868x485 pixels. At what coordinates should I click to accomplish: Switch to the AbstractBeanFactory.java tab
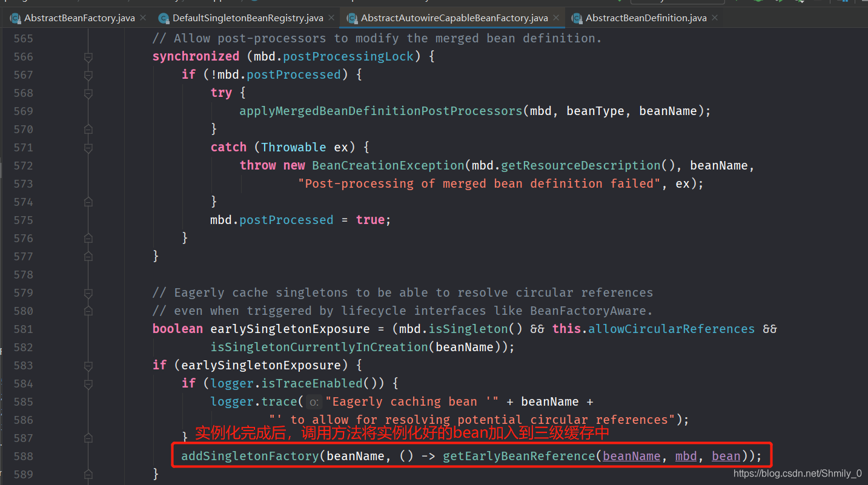(79, 18)
